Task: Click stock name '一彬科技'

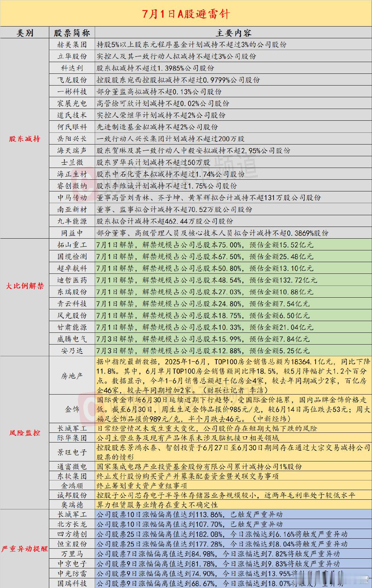Action: click(72, 91)
